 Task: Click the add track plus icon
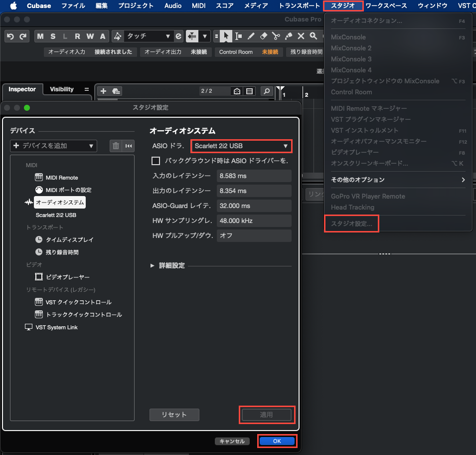click(103, 91)
